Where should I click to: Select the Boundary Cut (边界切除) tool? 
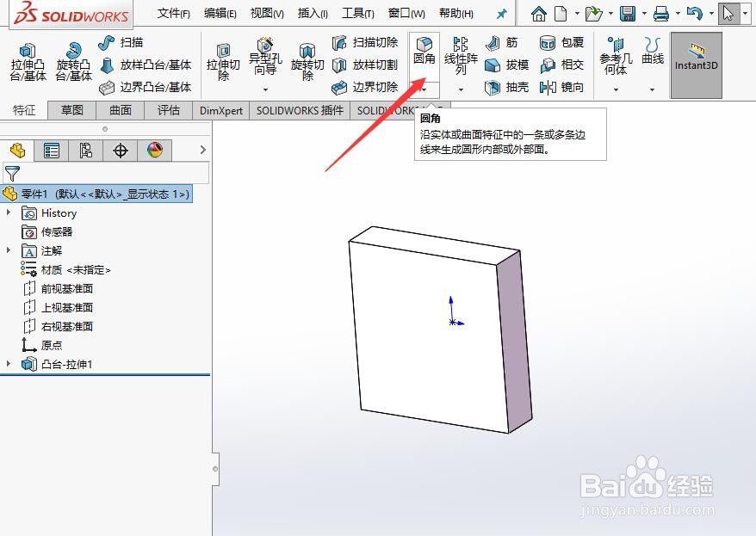coord(365,87)
